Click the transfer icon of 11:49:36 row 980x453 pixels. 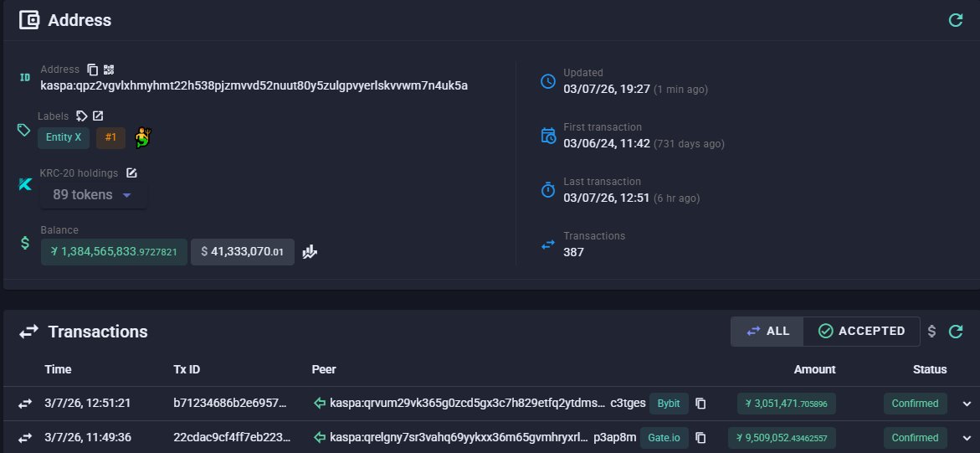coord(24,437)
